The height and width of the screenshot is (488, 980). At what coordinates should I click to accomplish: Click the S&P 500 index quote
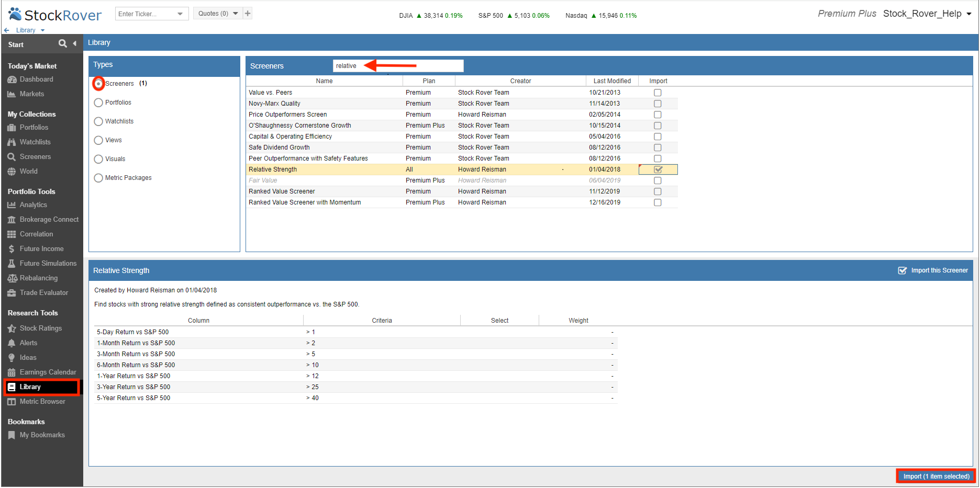click(514, 16)
